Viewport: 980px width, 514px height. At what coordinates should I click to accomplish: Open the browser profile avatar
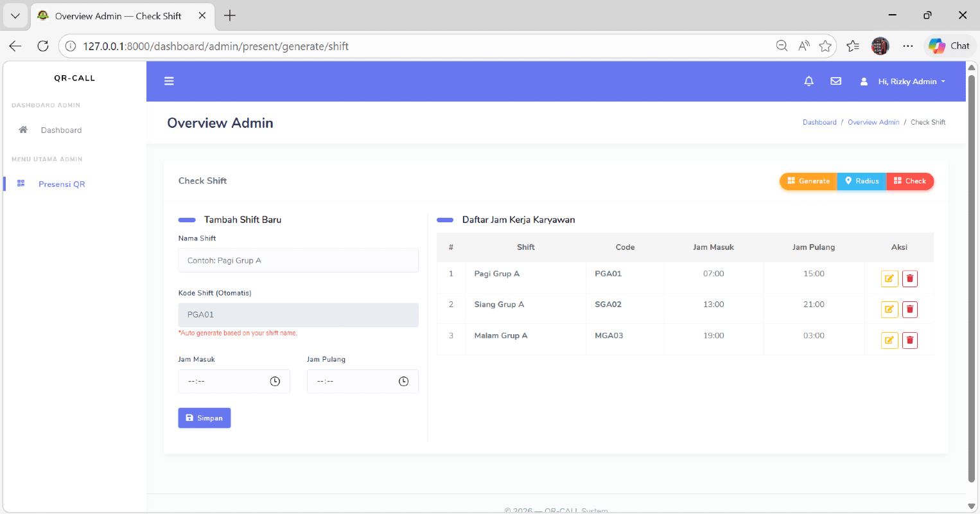pos(880,46)
